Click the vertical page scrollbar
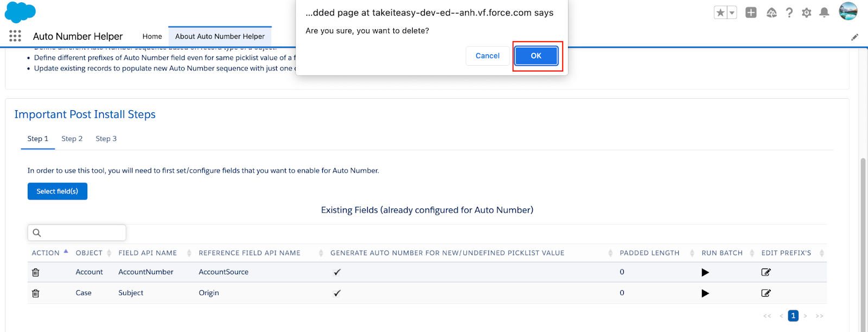868x332 pixels. pos(863,244)
